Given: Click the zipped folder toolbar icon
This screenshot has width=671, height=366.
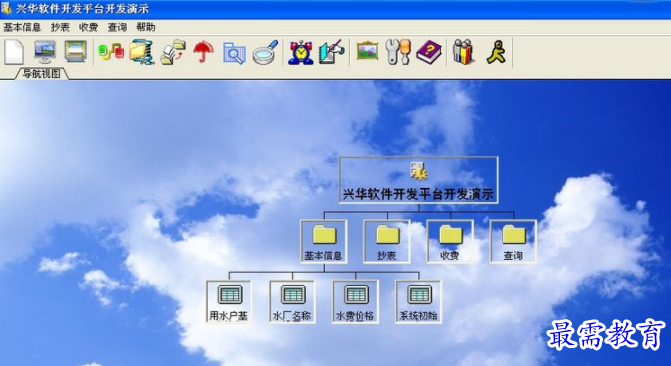Looking at the screenshot, I should pos(142,52).
